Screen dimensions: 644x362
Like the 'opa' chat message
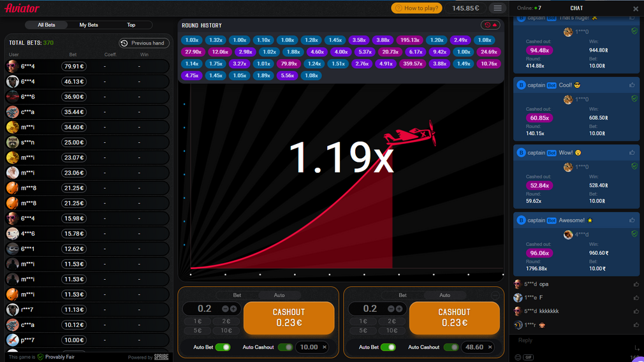coord(636,284)
